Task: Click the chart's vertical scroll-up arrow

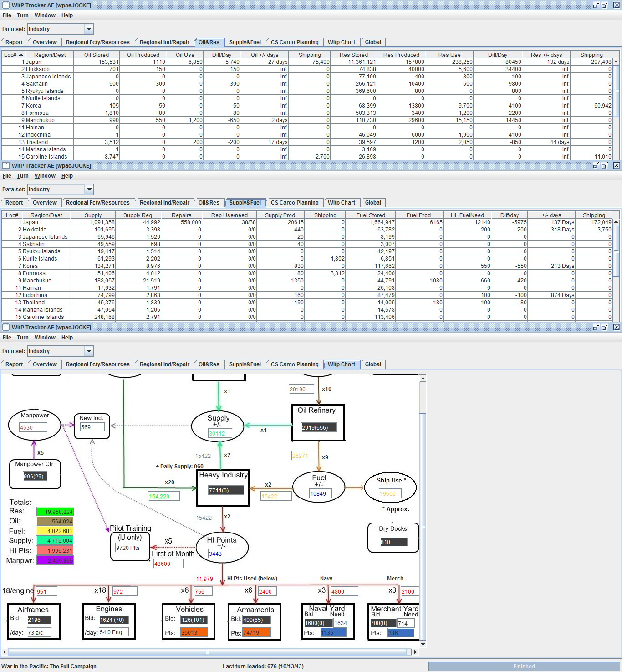Action: [423, 378]
